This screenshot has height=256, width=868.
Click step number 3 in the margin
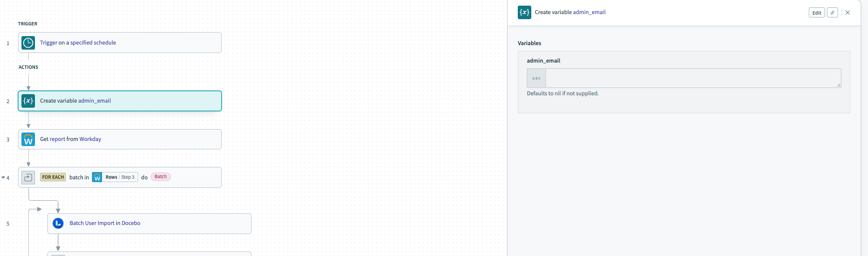[x=8, y=139]
